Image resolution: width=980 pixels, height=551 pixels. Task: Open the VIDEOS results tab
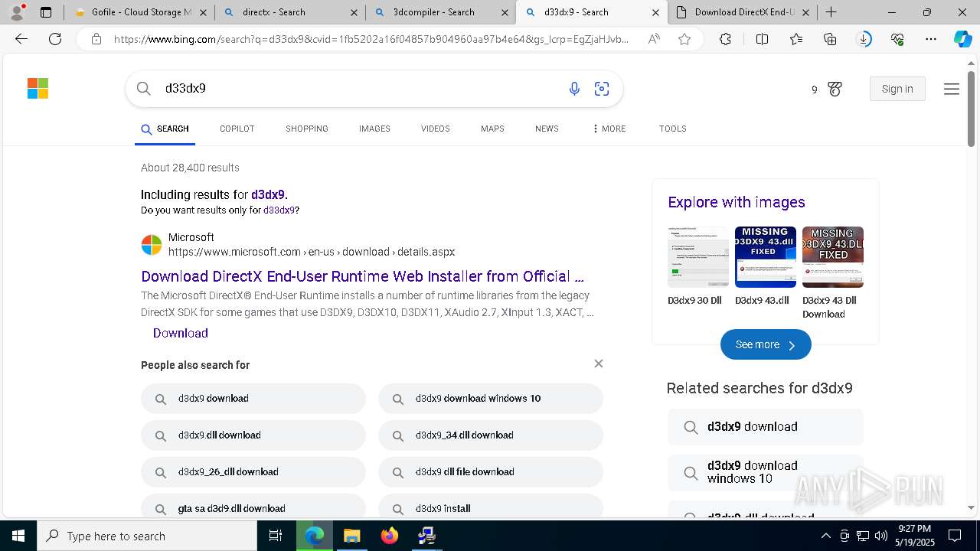click(x=435, y=129)
